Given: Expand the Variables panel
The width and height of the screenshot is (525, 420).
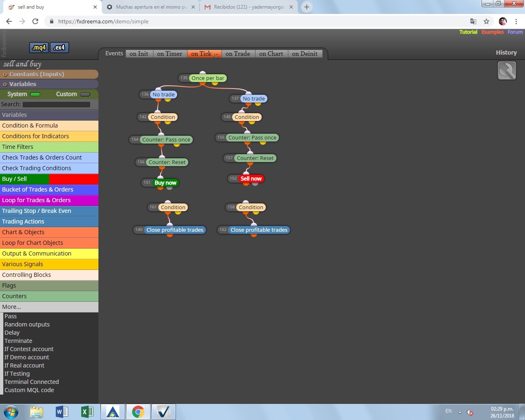Looking at the screenshot, I should 49,84.
